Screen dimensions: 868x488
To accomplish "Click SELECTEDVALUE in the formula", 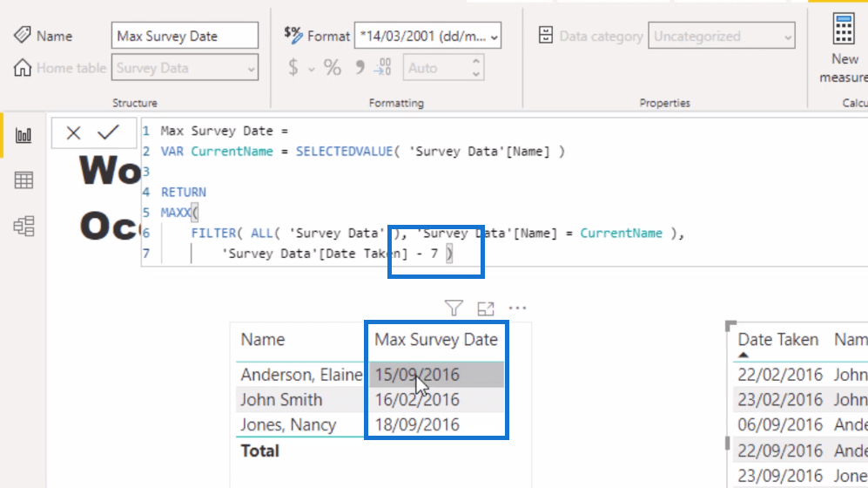I will click(344, 152).
